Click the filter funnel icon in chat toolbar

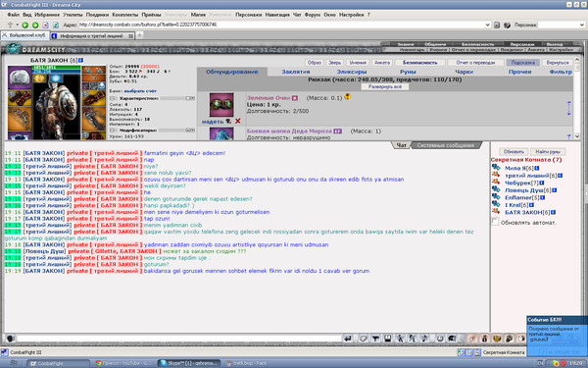click(375, 339)
